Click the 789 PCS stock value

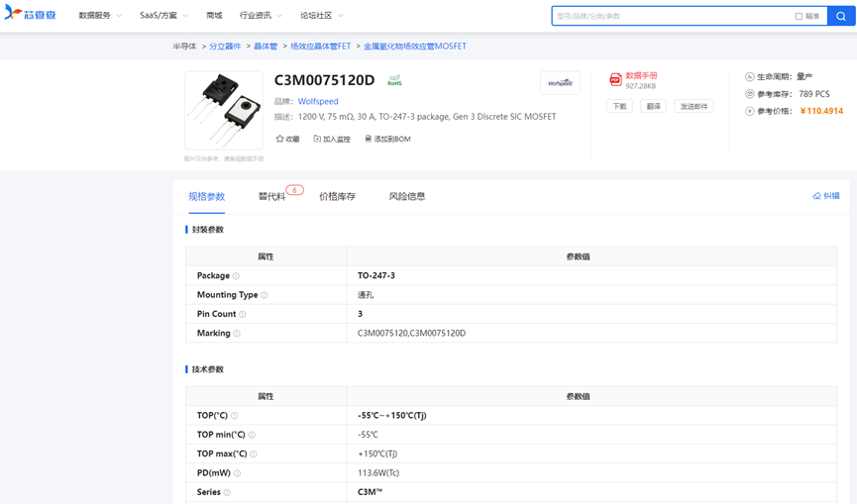pyautogui.click(x=814, y=94)
